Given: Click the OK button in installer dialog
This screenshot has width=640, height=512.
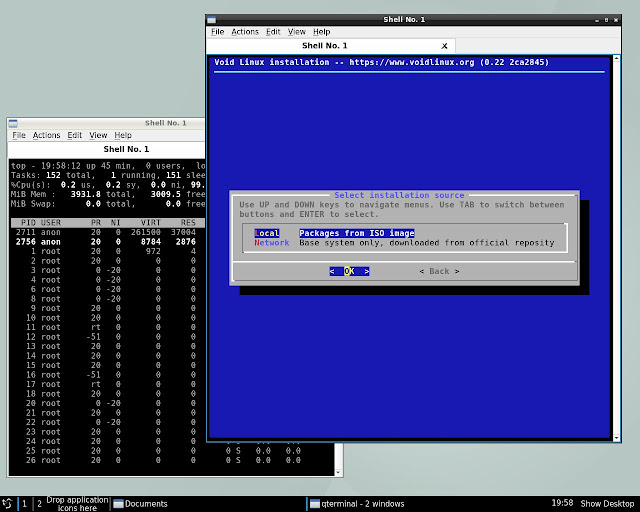Looking at the screenshot, I should (x=349, y=271).
